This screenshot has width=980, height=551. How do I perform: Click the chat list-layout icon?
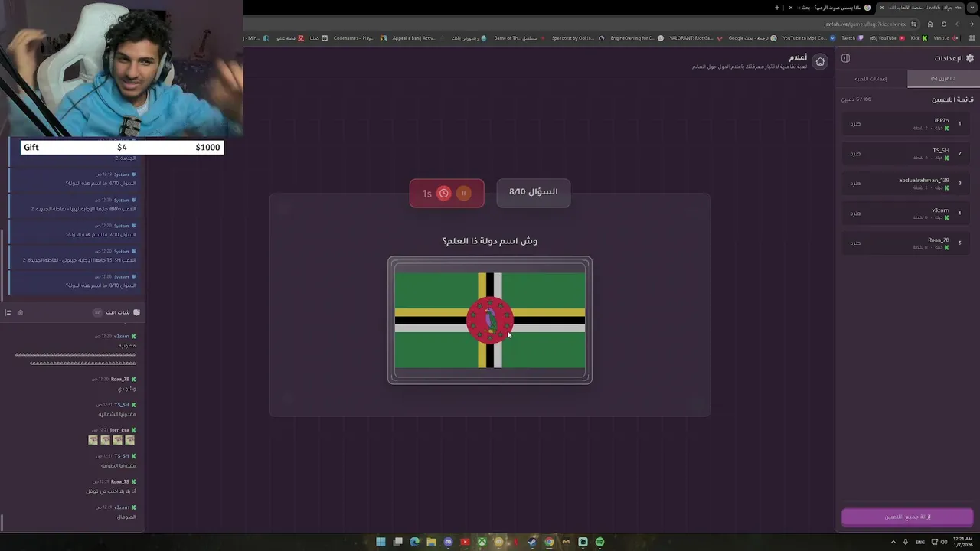[x=8, y=312]
